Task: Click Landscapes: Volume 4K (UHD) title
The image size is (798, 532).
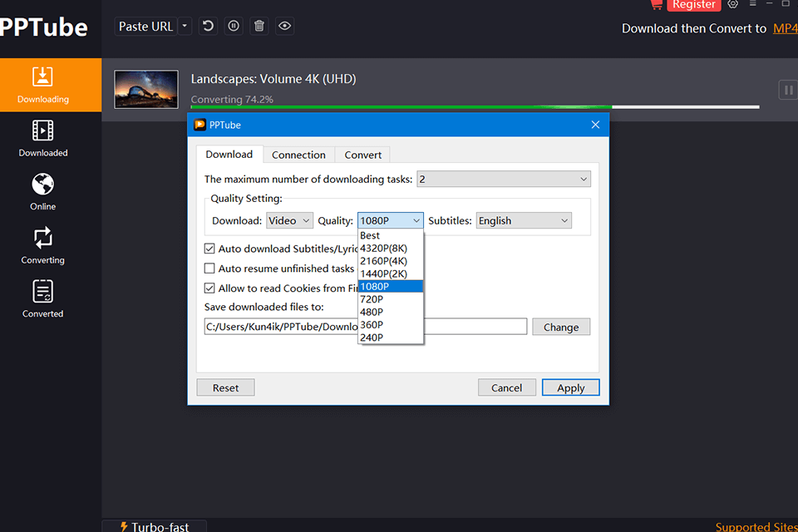Action: 273,79
